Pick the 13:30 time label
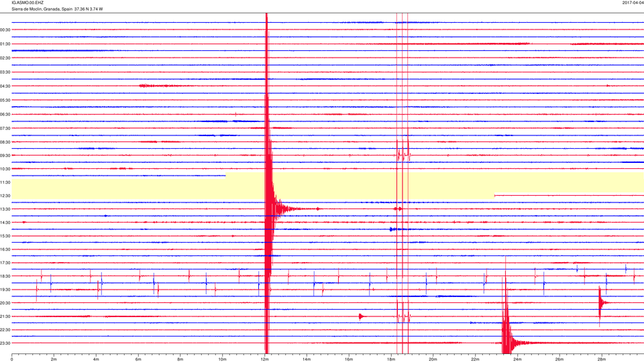This screenshot has height=362, width=644. (5, 209)
